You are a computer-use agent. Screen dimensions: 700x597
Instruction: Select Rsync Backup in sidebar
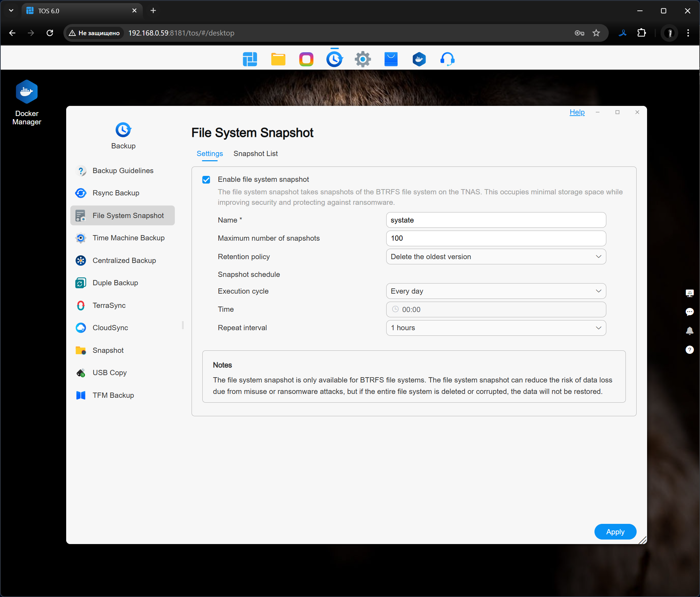click(116, 193)
